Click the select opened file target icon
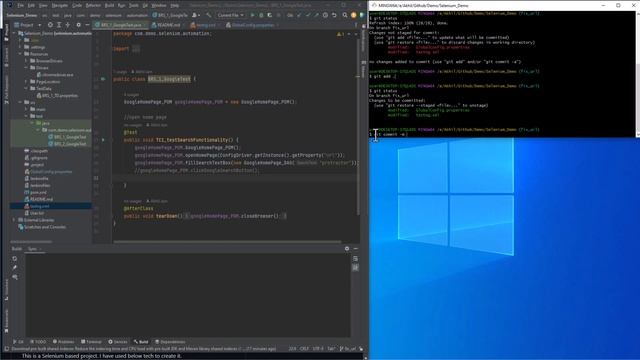 50,25
